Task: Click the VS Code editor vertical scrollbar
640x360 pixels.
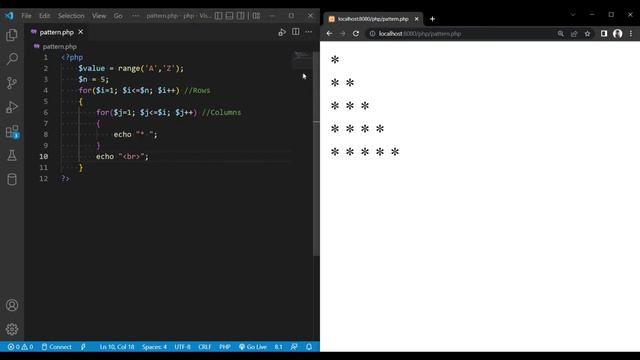Action: coord(316,155)
